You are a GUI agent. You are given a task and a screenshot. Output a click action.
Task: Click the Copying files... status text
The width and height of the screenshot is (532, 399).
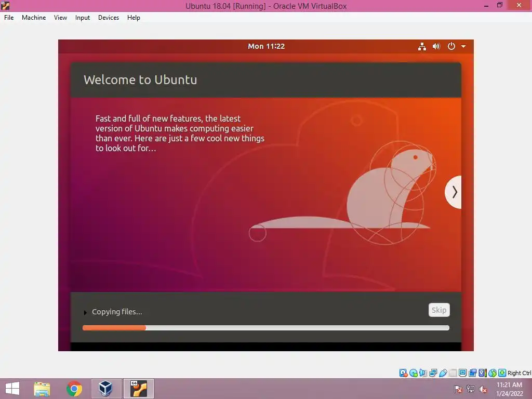(x=117, y=312)
